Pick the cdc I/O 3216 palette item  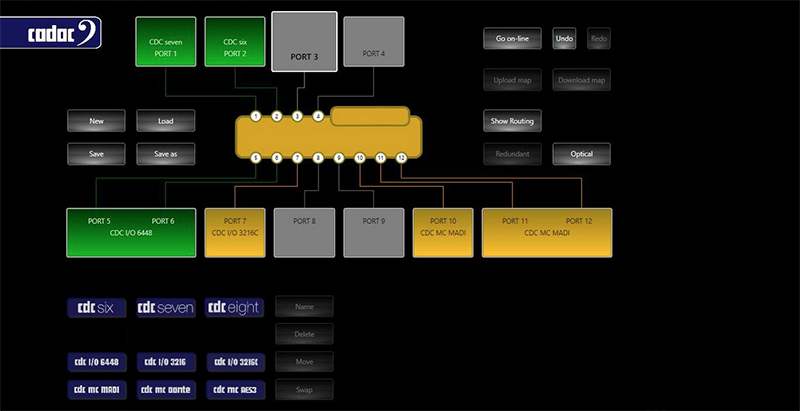pos(166,362)
